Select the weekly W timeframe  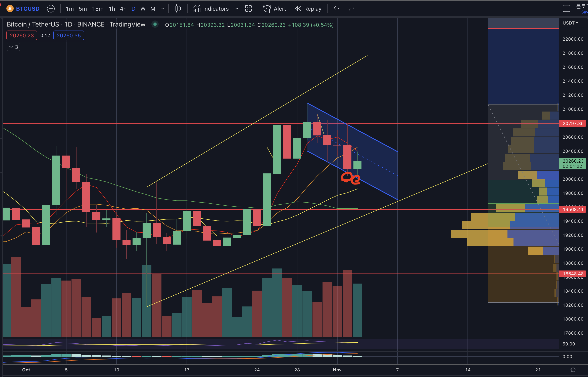(143, 9)
